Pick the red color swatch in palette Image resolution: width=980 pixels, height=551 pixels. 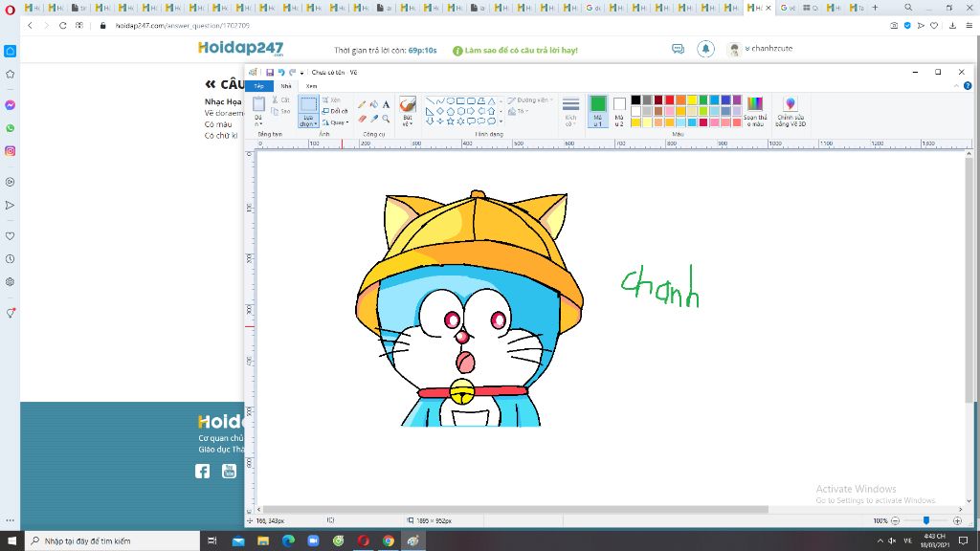(669, 99)
